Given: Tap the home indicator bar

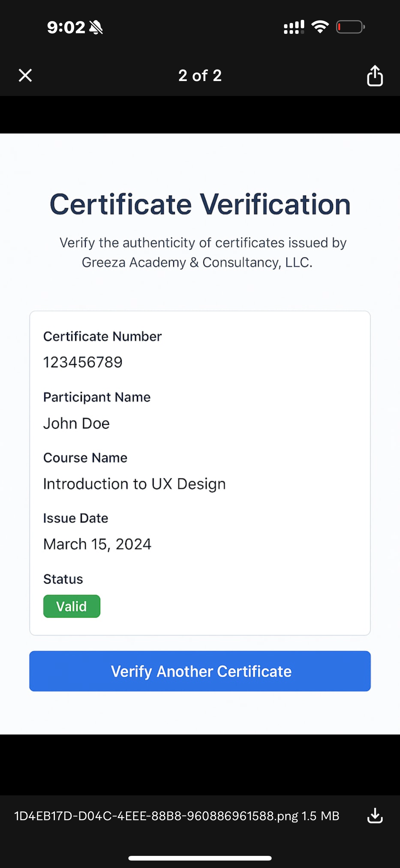Looking at the screenshot, I should coord(200,858).
